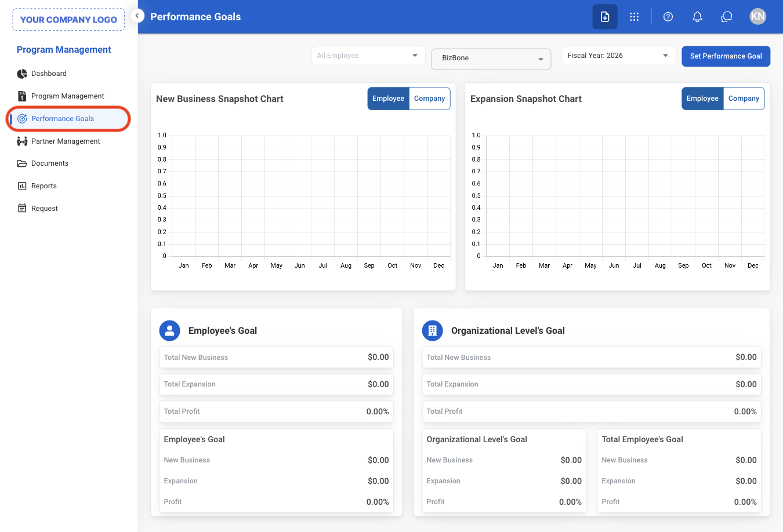The image size is (783, 532).
Task: Click the Request calendar icon
Action: point(22,208)
